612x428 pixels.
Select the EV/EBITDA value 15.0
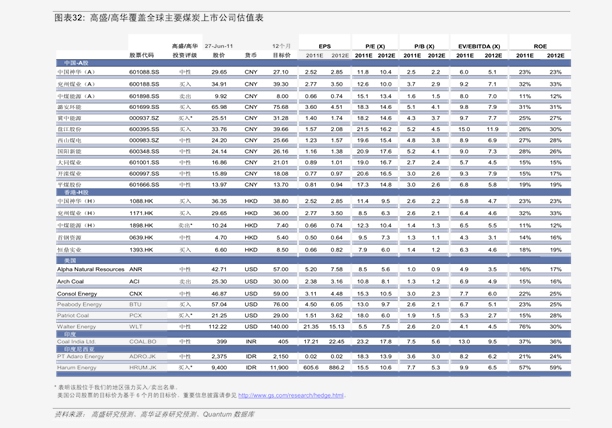(x=464, y=129)
